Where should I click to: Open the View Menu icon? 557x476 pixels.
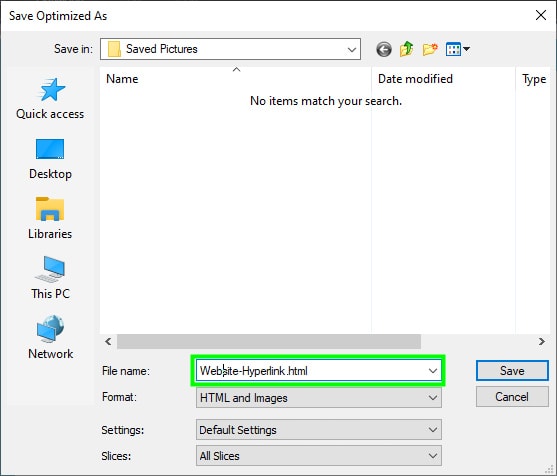click(458, 49)
